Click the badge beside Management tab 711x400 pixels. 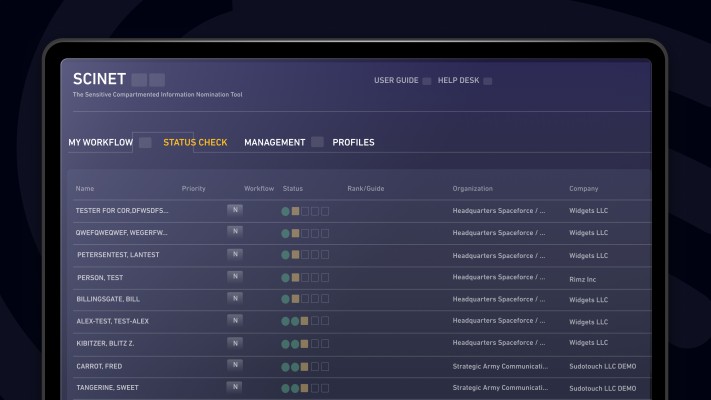[x=317, y=142]
